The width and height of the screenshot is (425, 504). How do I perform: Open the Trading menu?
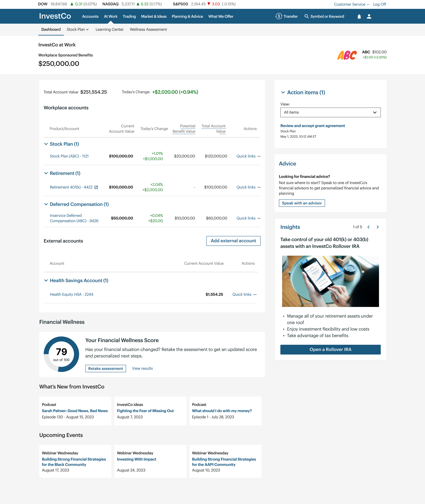pos(129,16)
